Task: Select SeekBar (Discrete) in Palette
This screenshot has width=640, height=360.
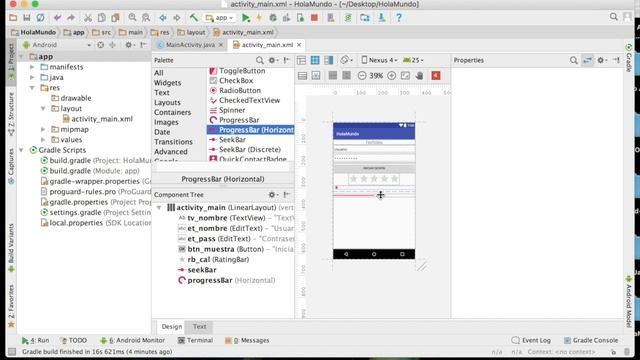Action: click(x=250, y=149)
